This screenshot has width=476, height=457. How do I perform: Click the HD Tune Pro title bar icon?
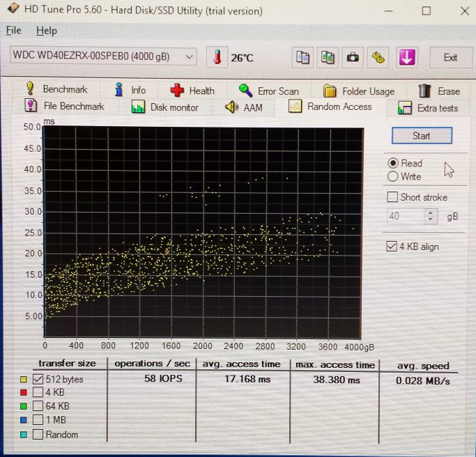13,8
